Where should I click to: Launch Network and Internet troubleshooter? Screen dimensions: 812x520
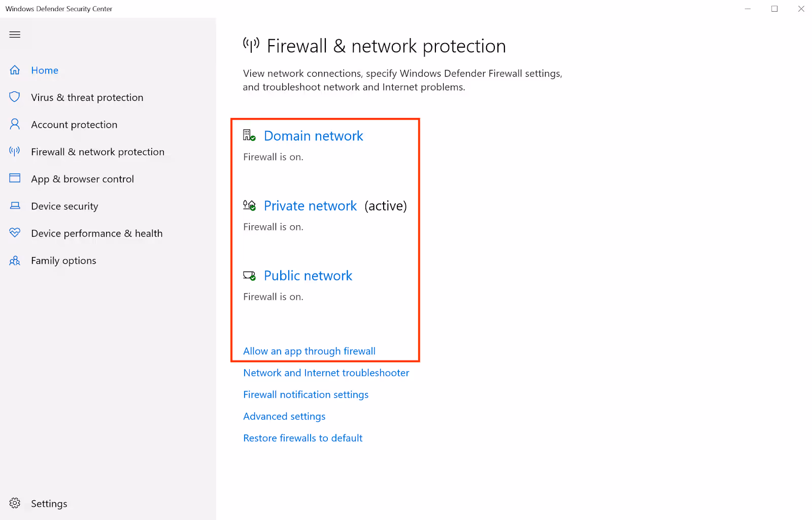pyautogui.click(x=326, y=373)
